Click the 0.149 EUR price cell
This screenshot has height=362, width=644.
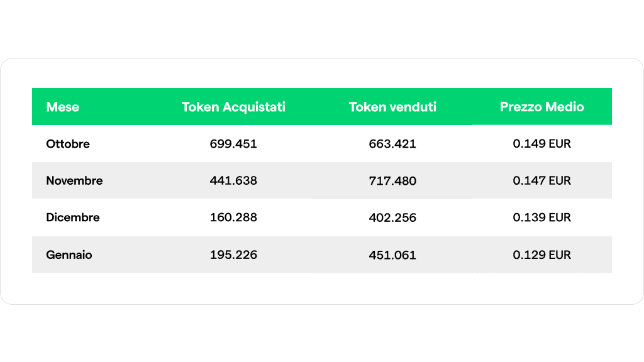tap(541, 144)
